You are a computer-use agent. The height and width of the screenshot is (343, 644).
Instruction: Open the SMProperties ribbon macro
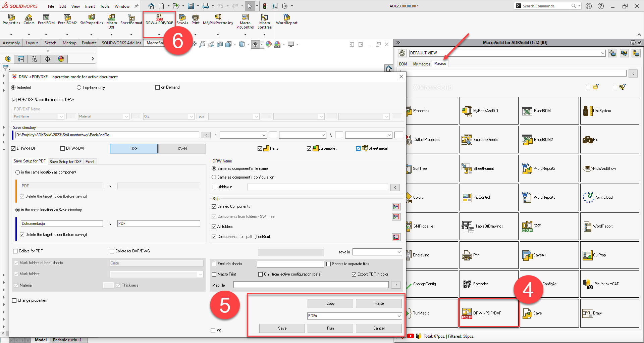pyautogui.click(x=91, y=19)
